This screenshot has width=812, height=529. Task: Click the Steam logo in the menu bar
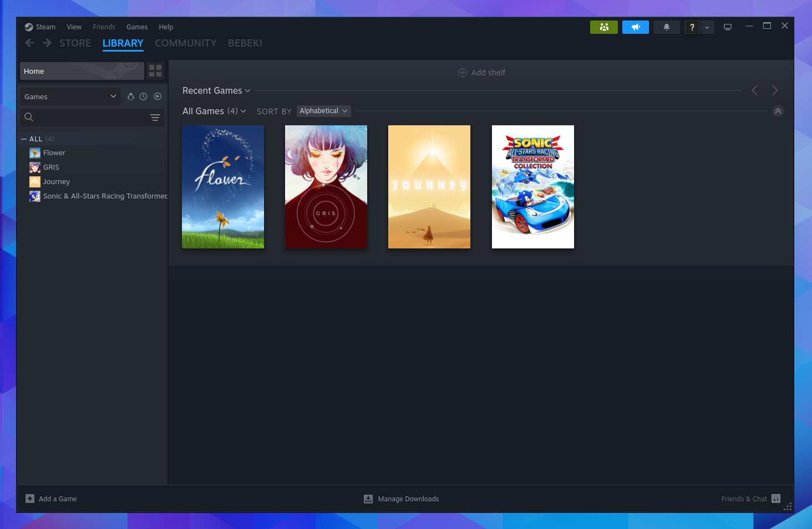29,27
